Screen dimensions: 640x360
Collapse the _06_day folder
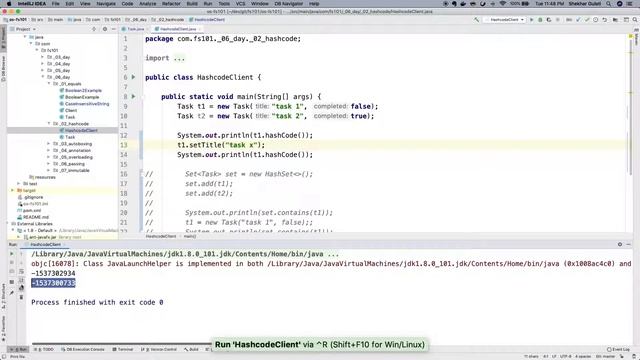(x=42, y=77)
